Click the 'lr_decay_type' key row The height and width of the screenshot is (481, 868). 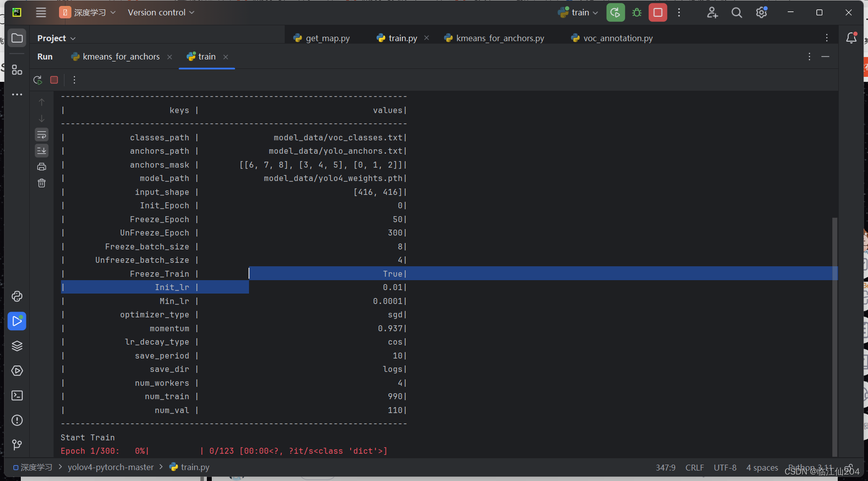(x=157, y=342)
